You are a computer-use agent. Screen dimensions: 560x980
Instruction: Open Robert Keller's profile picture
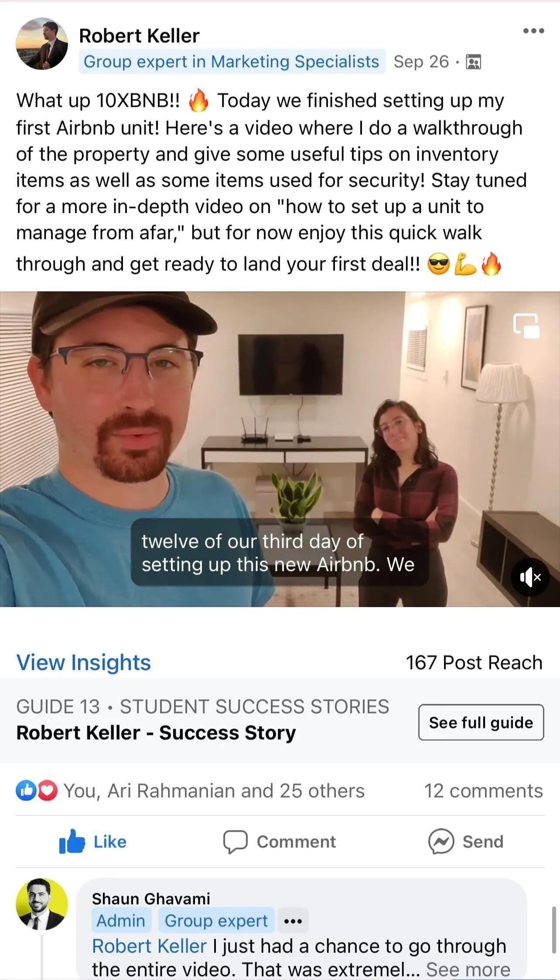tap(42, 43)
